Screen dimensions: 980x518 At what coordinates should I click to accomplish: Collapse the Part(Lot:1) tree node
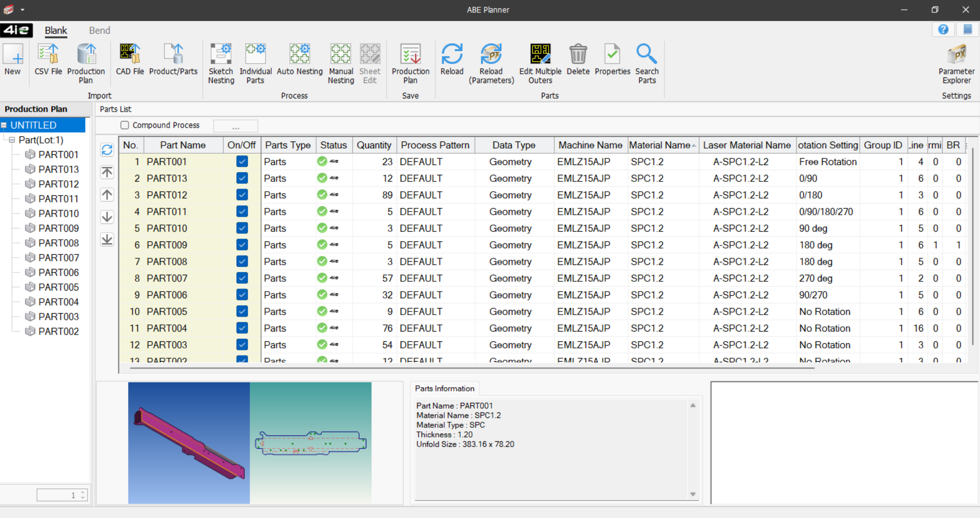coord(12,140)
